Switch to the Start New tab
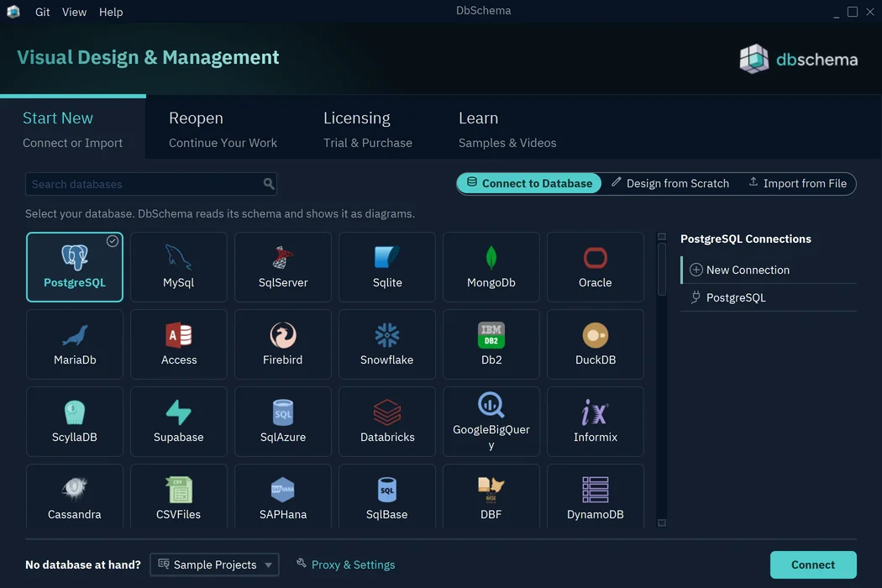 [x=72, y=129]
